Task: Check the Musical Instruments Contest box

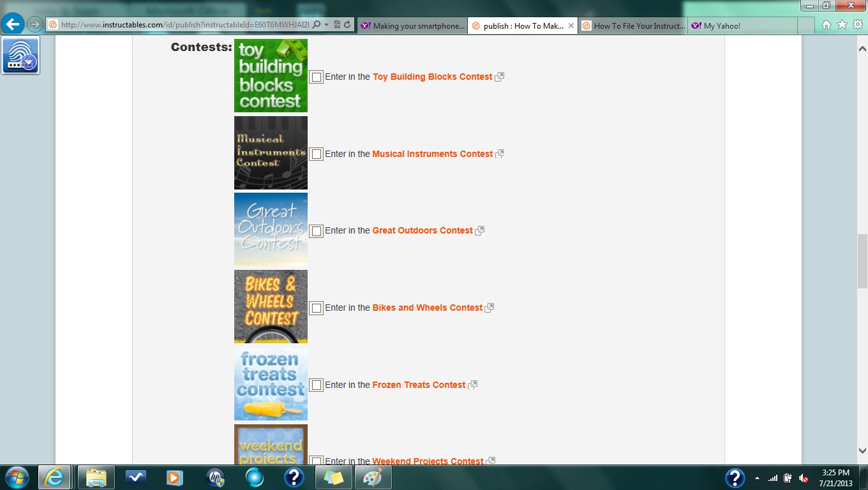Action: click(316, 154)
